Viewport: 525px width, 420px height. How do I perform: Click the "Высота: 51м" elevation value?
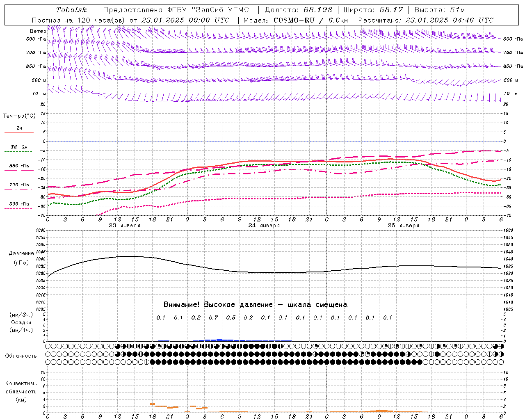[440, 10]
